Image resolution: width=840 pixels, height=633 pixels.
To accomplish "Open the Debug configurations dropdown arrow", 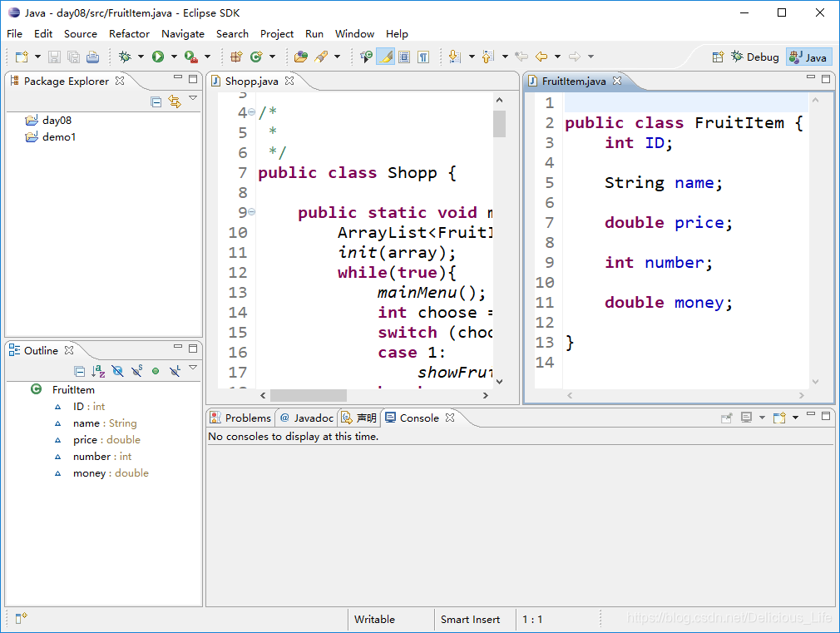I will click(141, 57).
